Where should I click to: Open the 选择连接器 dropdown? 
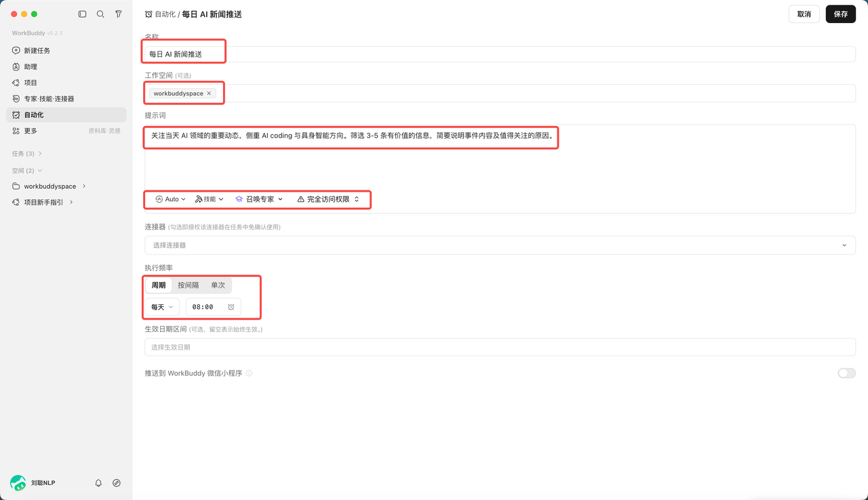click(x=500, y=245)
